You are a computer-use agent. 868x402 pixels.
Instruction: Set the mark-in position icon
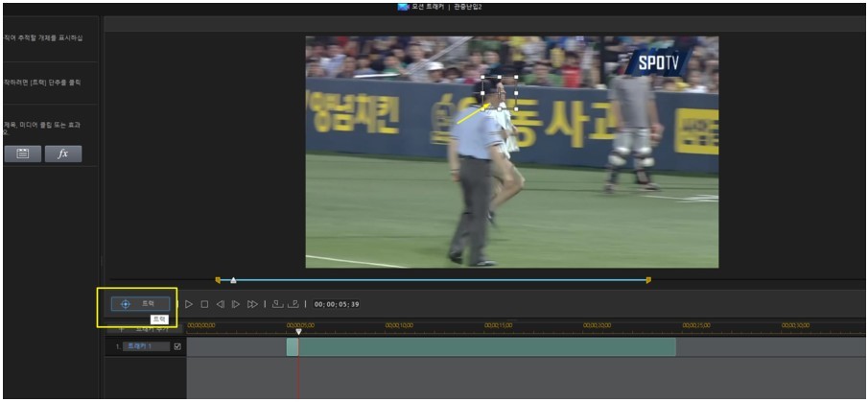click(x=277, y=304)
